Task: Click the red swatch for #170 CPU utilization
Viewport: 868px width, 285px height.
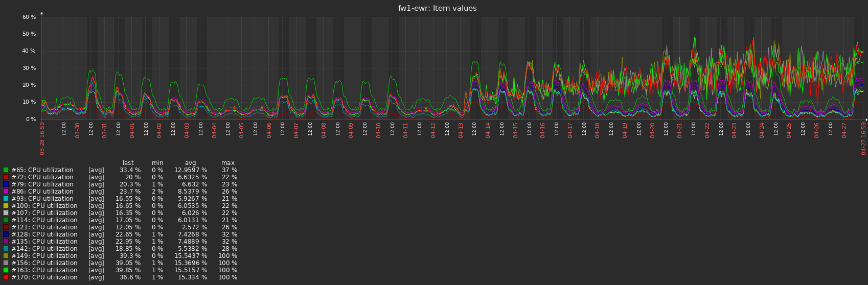Action: [x=6, y=277]
